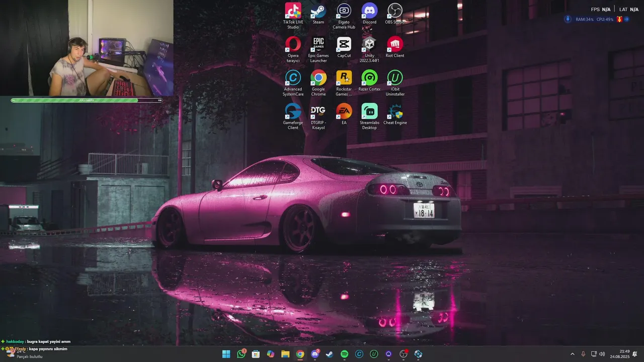The image size is (644, 362).
Task: Open the EA desktop shortcut
Action: click(x=344, y=114)
